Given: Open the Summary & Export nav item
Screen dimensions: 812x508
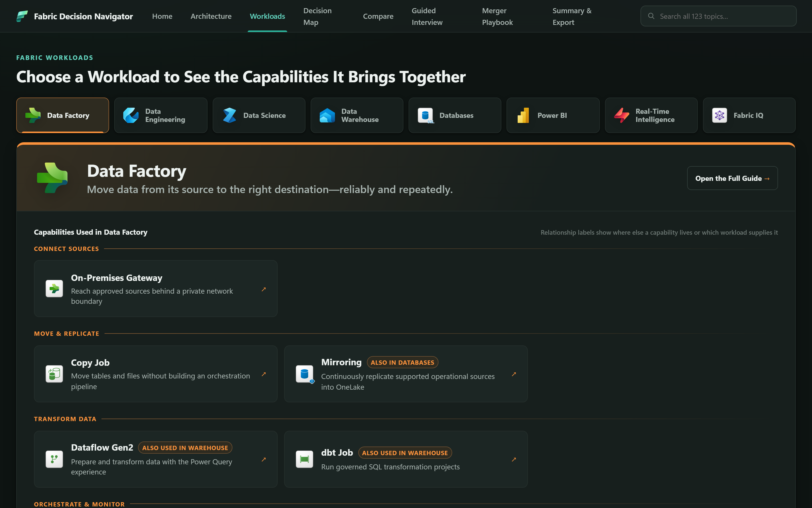Looking at the screenshot, I should [572, 16].
